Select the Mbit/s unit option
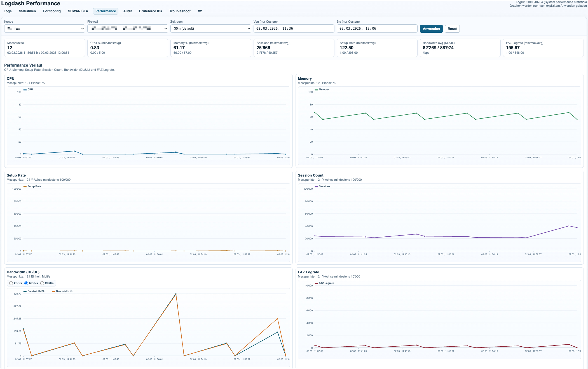Image resolution: width=588 pixels, height=369 pixels. pos(26,283)
